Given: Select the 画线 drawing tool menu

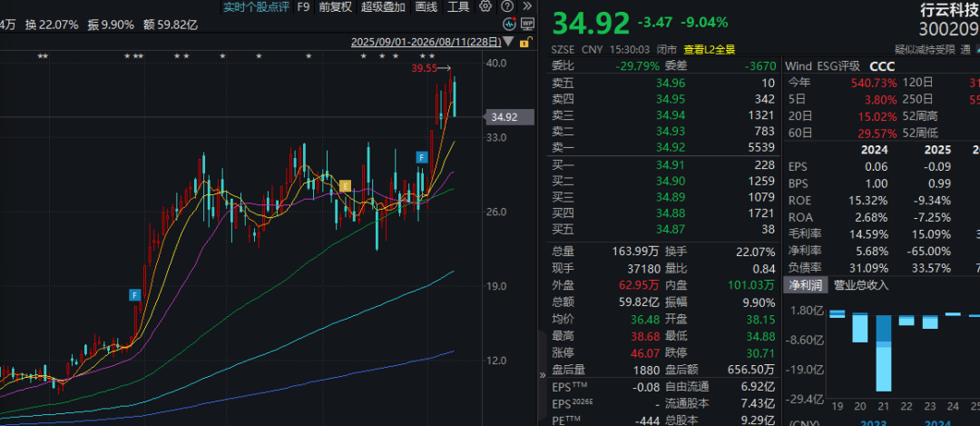Looking at the screenshot, I should click(426, 7).
